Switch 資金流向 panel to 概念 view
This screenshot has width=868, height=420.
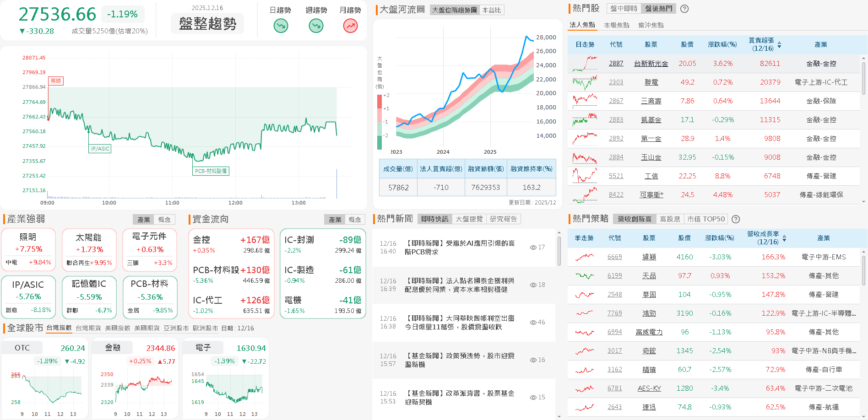click(x=355, y=219)
